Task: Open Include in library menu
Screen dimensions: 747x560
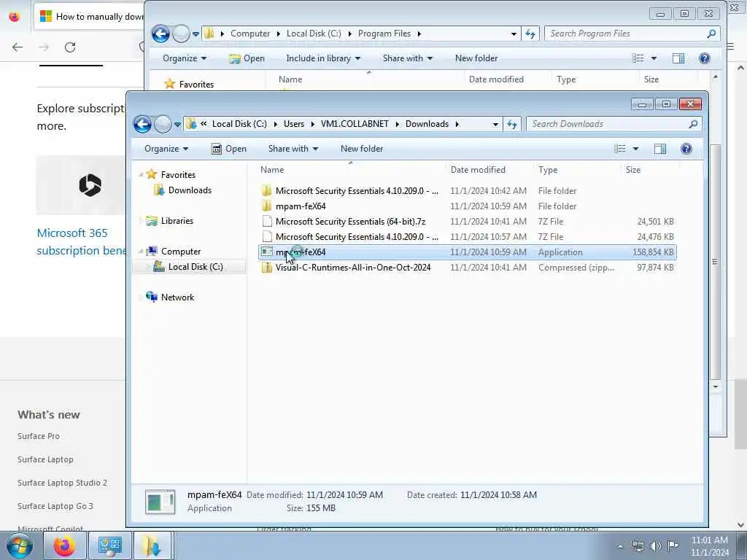Action: coord(323,58)
